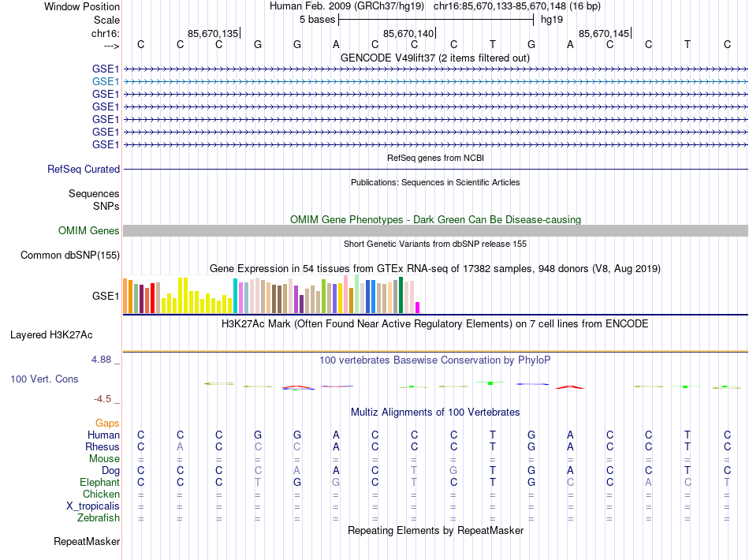Click the RepeatMasker track label
Screen dimensions: 749x560
[87, 541]
